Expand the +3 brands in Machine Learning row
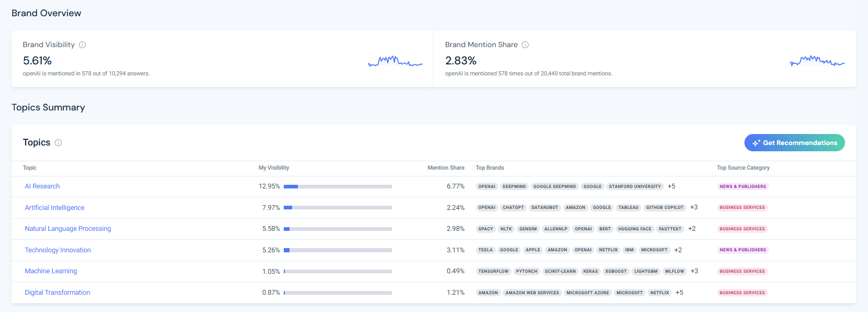The image size is (868, 312). (694, 271)
